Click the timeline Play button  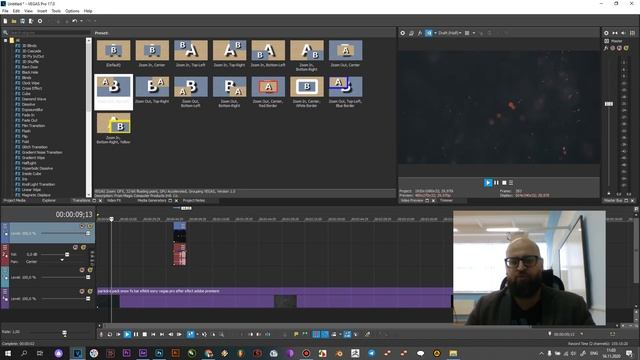click(127, 334)
